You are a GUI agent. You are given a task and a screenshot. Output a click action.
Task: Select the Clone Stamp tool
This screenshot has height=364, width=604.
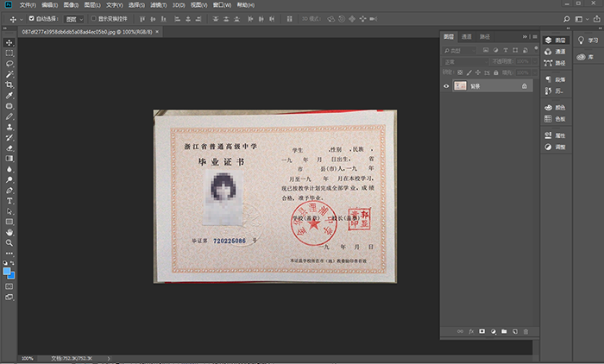coord(9,127)
